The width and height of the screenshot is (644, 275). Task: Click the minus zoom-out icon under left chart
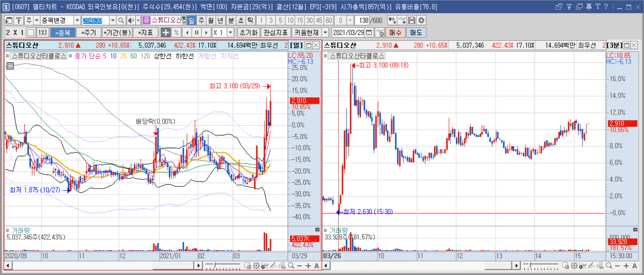click(299, 266)
